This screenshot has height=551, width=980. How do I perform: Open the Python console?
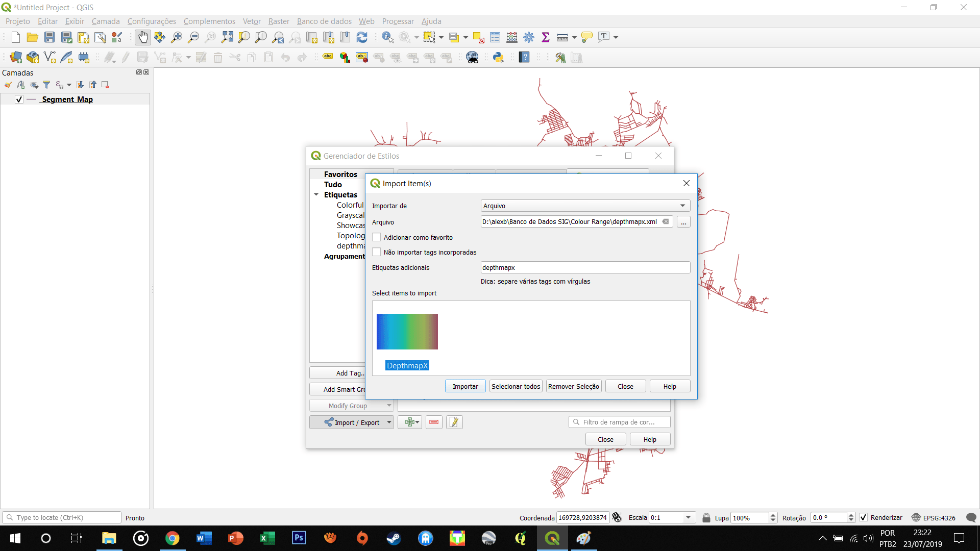coord(498,57)
